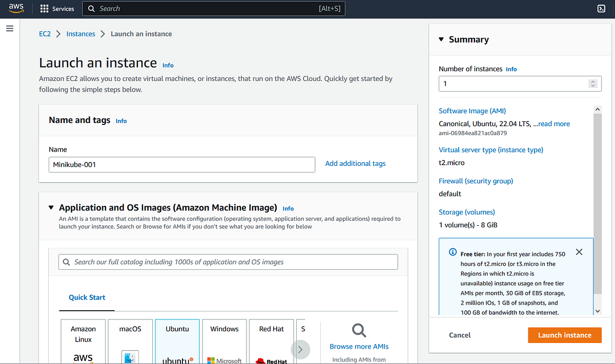This screenshot has height=364, width=615.
Task: Dismiss the Free tier notice
Action: [579, 252]
